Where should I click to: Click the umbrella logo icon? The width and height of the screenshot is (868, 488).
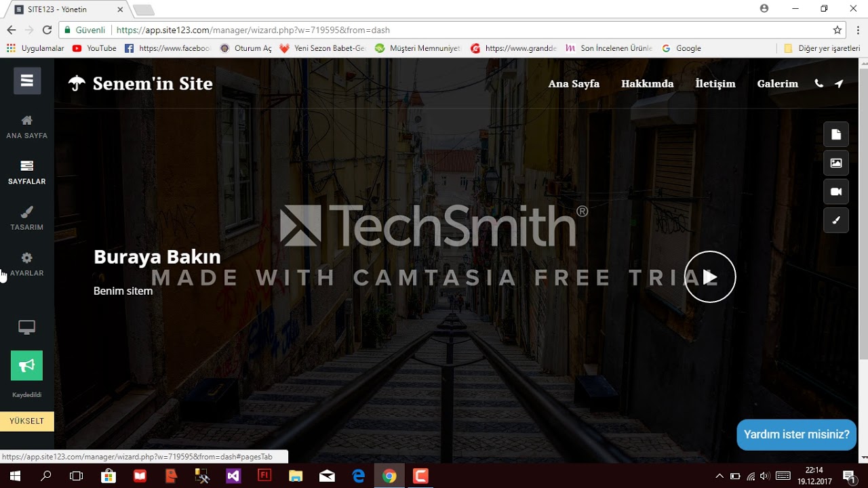77,83
